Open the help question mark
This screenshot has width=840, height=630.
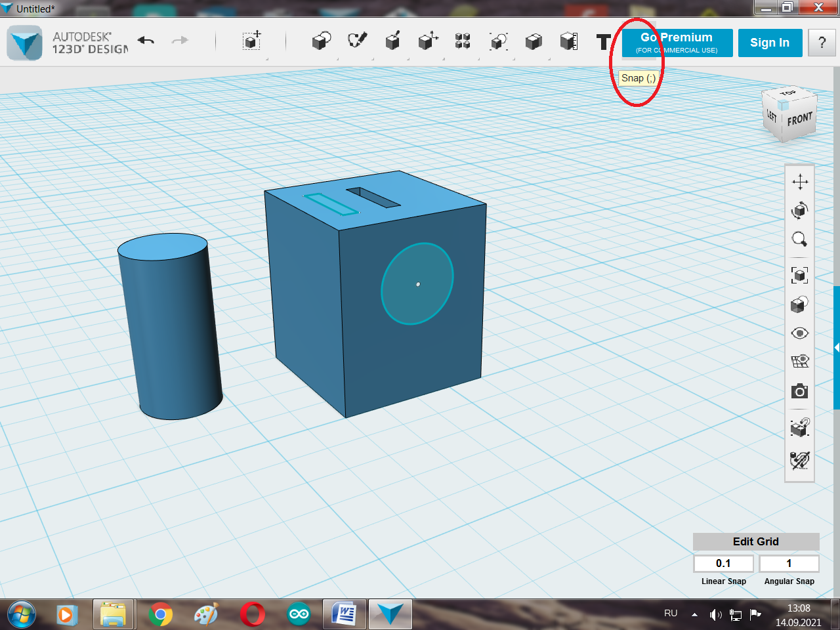click(822, 43)
